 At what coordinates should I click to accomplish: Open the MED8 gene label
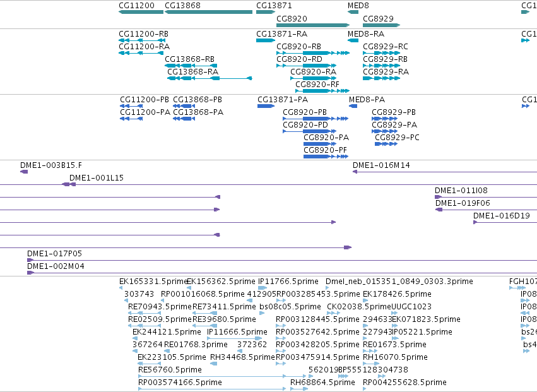pyautogui.click(x=358, y=6)
